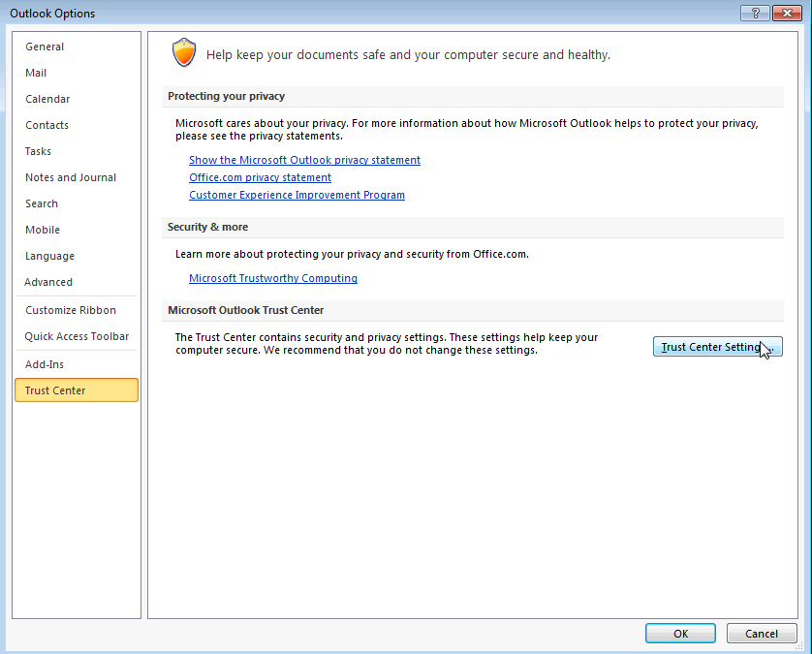The height and width of the screenshot is (654, 812).
Task: Cancel the Outlook Options dialog
Action: (762, 634)
